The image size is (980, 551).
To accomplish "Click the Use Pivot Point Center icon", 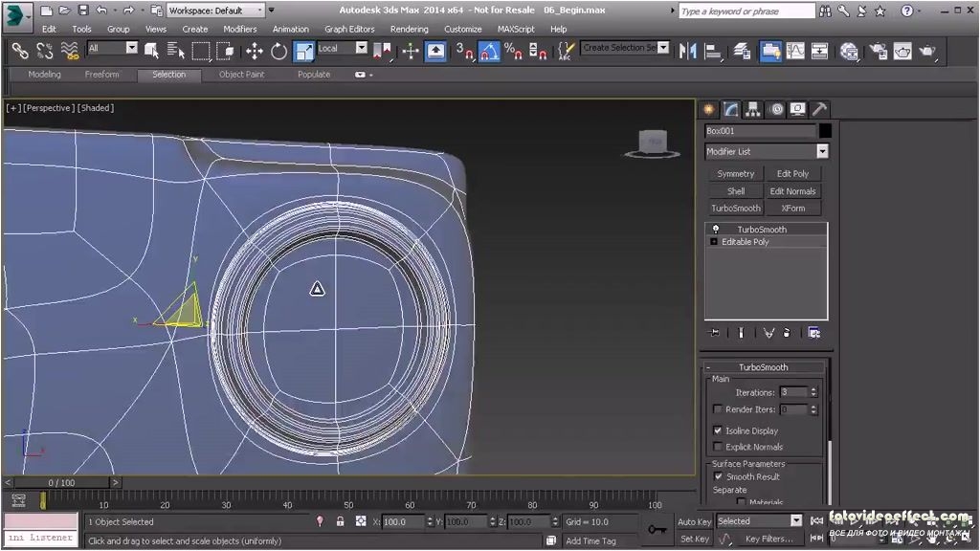I will tap(382, 52).
